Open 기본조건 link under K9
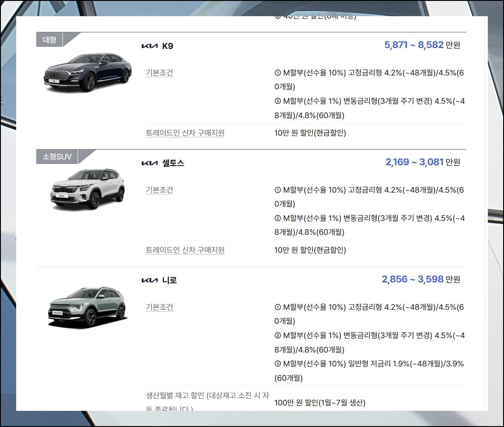This screenshot has height=427, width=504. (159, 73)
